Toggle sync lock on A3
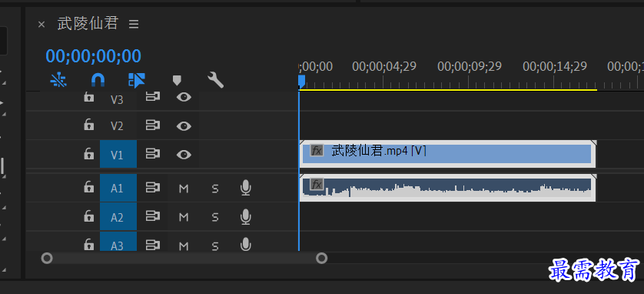The image size is (644, 294). point(152,246)
